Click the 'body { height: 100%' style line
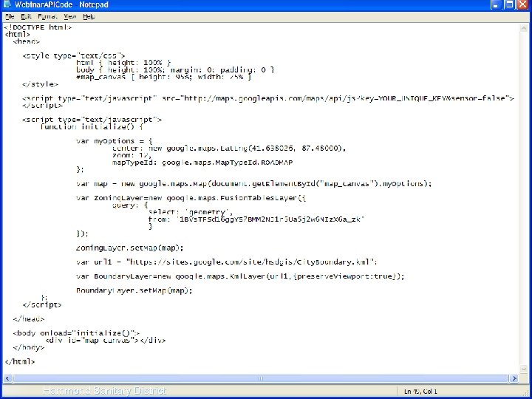 coord(175,70)
